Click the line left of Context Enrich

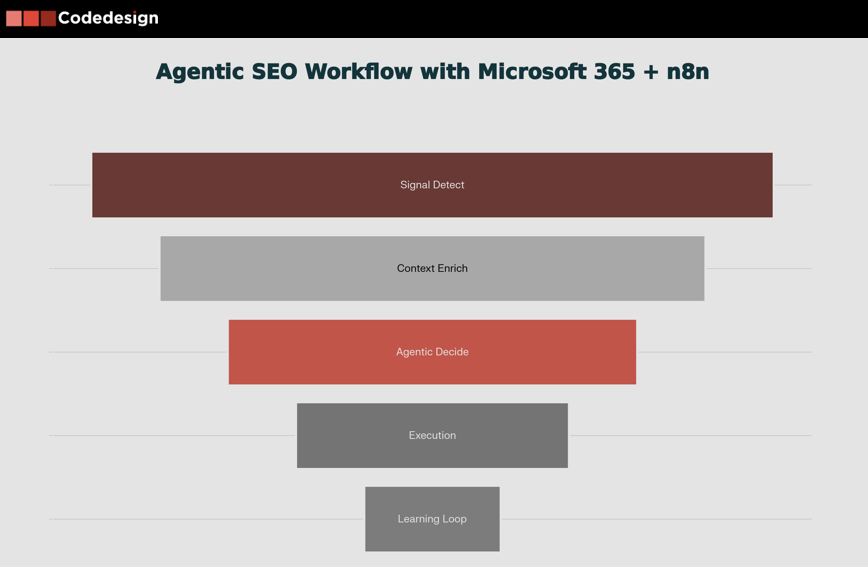pos(104,268)
